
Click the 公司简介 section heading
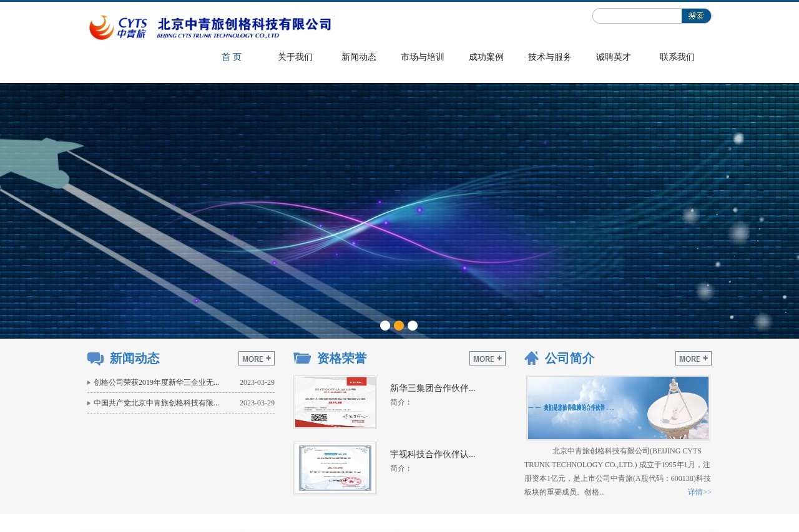click(x=570, y=359)
